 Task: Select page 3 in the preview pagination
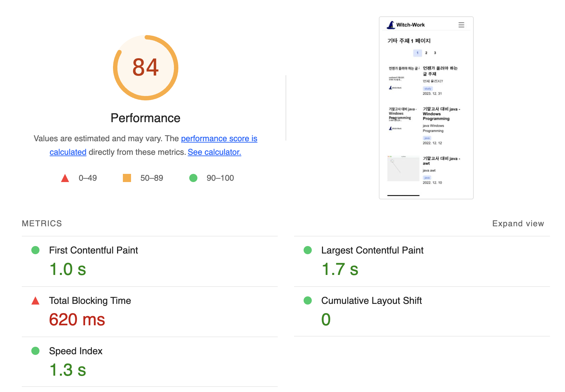click(x=435, y=53)
